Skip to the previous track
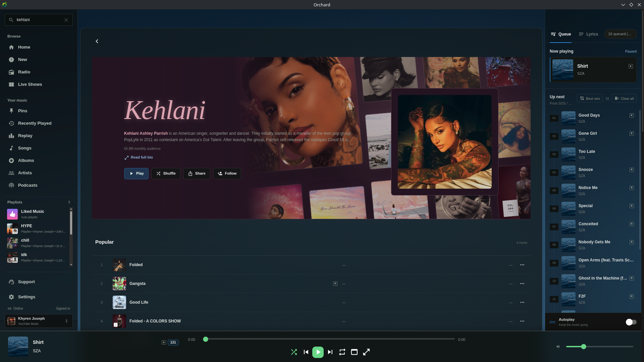 [x=306, y=352]
